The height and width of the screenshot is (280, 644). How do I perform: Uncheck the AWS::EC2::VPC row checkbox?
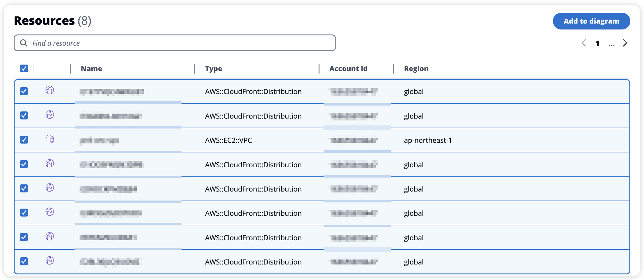pyautogui.click(x=24, y=140)
